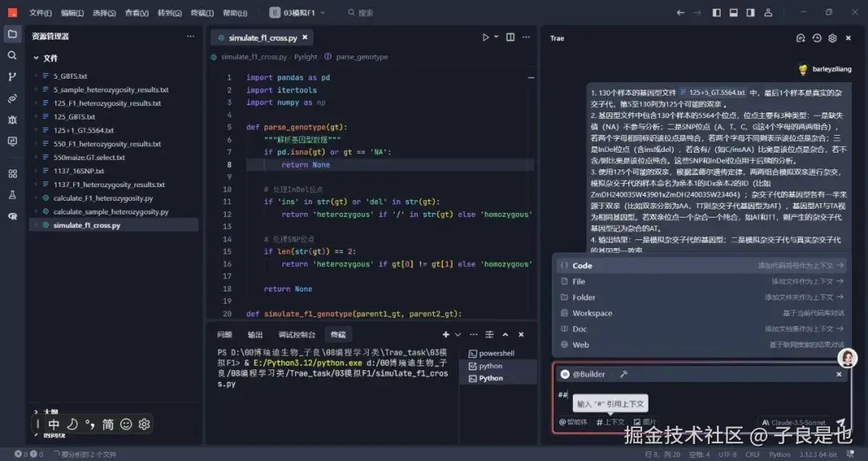This screenshot has height=461, width=868.
Task: Open the Claude-3.5-Sonnet model selector
Action: [x=794, y=422]
